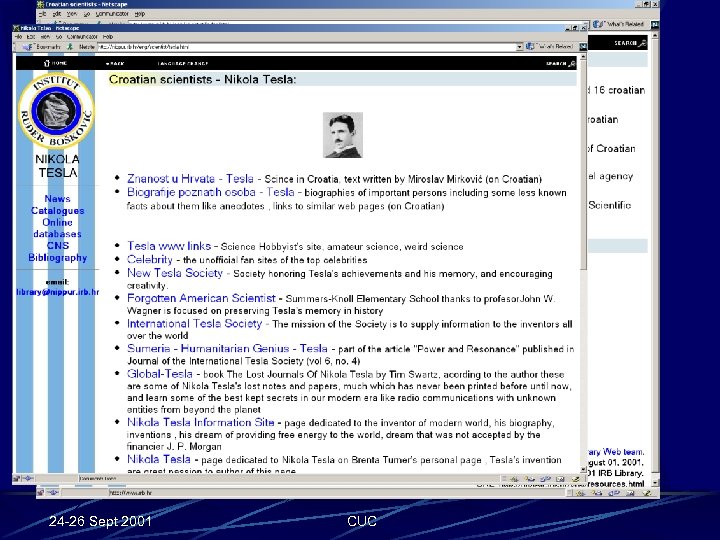This screenshot has width=720, height=540.
Task: Open the Help menu in the Croatian scientists window
Action: click(140, 14)
